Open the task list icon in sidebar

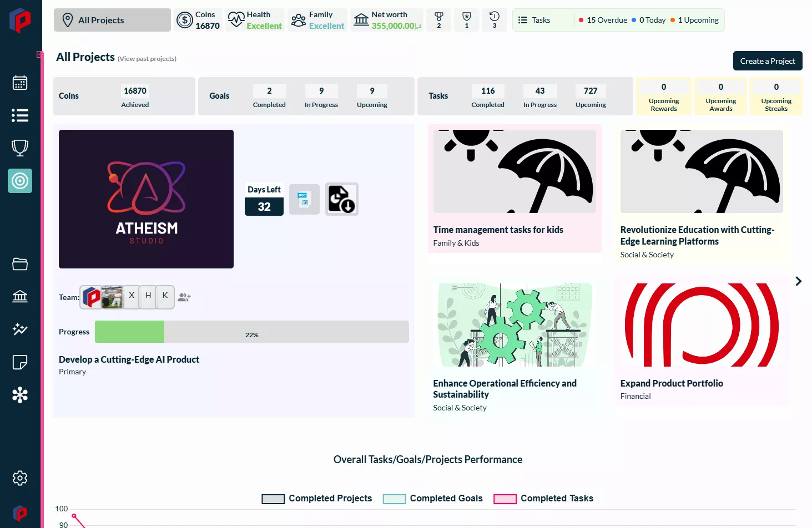coord(20,115)
